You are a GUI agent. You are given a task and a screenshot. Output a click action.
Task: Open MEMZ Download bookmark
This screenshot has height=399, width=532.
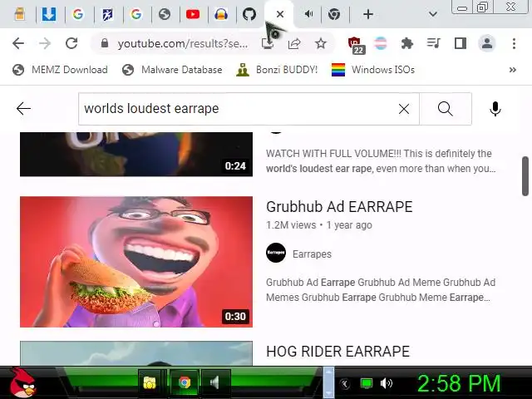pyautogui.click(x=60, y=70)
